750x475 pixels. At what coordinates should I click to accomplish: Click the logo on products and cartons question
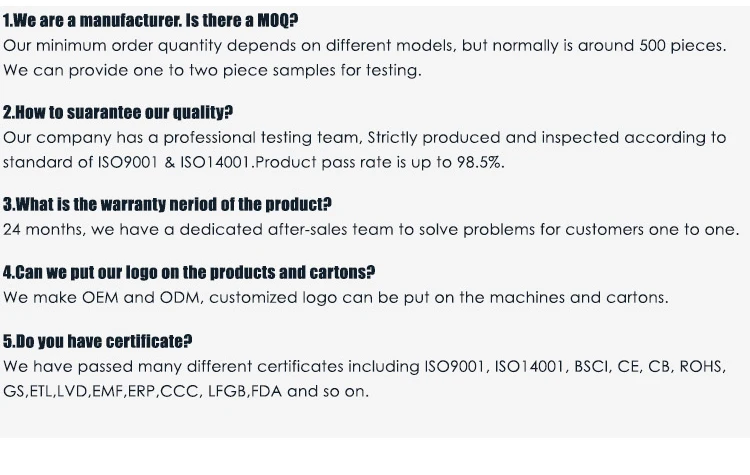(x=189, y=272)
